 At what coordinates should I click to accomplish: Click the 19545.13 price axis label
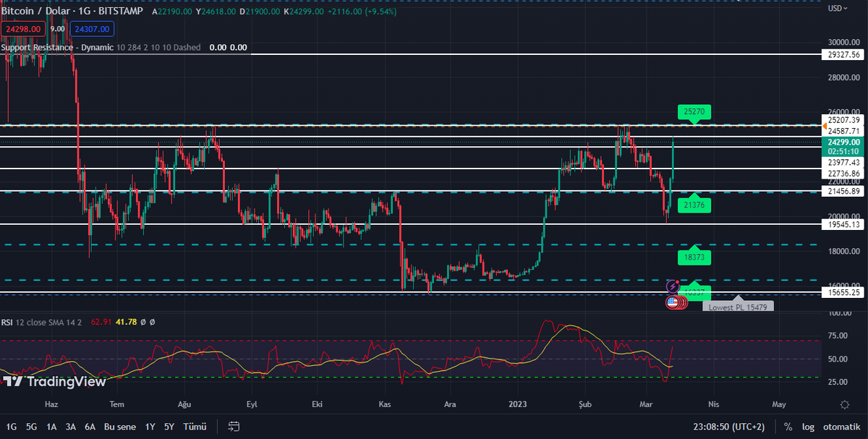coord(842,224)
